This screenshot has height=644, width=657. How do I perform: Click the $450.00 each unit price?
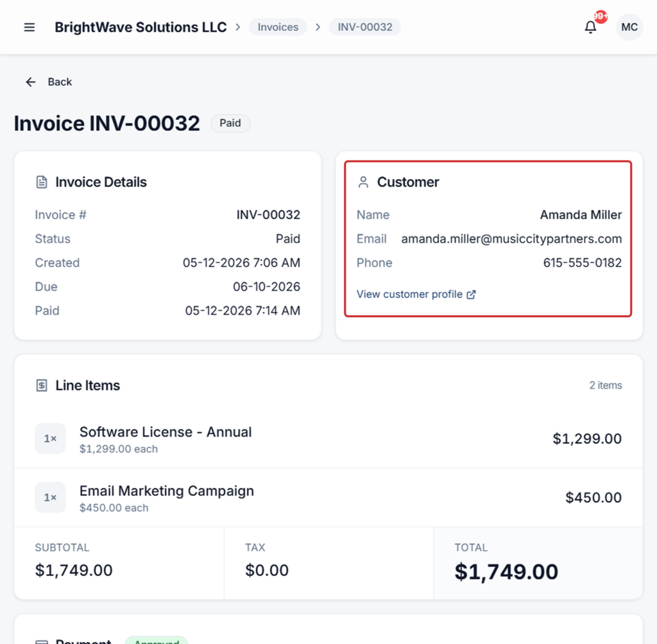(114, 508)
